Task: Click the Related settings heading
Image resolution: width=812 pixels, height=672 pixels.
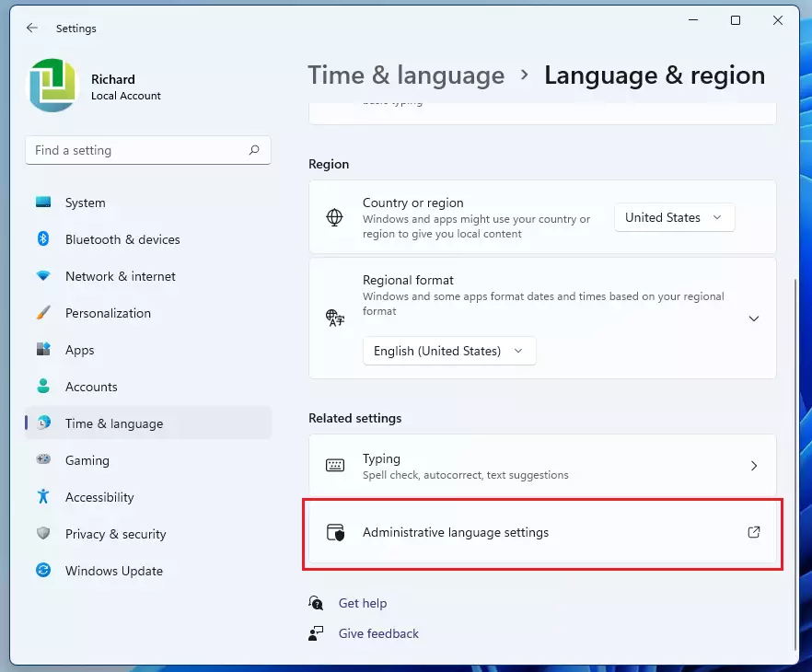Action: pyautogui.click(x=354, y=418)
